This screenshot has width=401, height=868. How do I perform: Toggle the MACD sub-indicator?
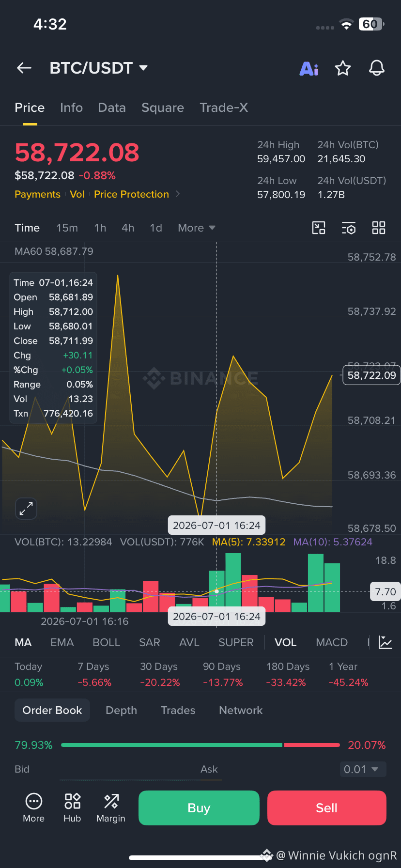[x=332, y=642]
